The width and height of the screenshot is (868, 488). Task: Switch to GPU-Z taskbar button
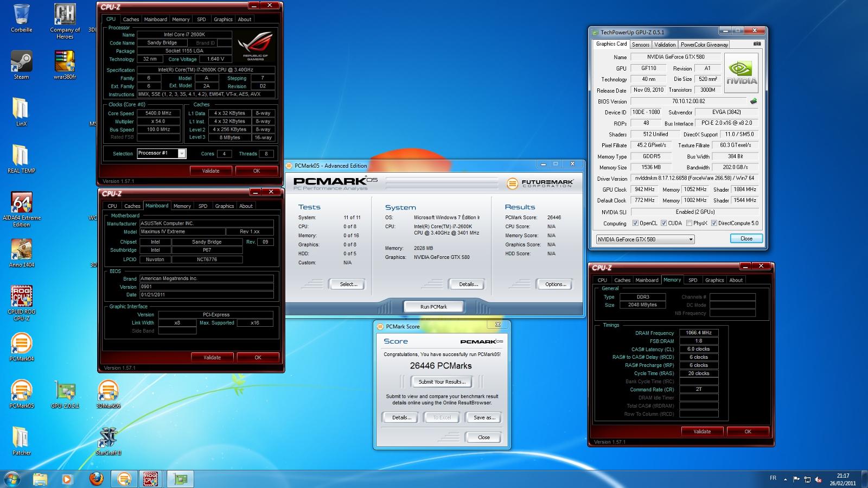click(181, 479)
